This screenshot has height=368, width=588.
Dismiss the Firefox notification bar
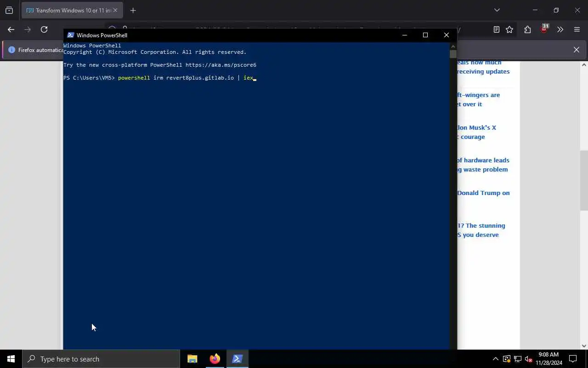click(576, 50)
